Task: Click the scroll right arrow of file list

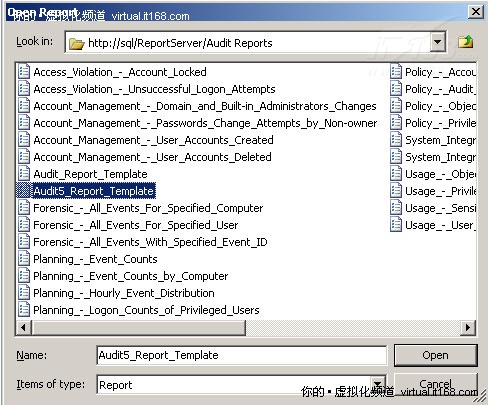Action: 468,328
